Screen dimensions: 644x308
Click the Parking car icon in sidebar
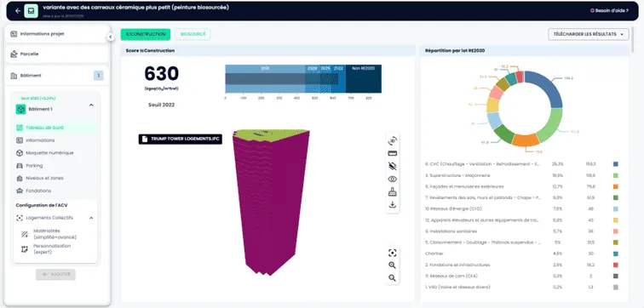[x=20, y=166]
